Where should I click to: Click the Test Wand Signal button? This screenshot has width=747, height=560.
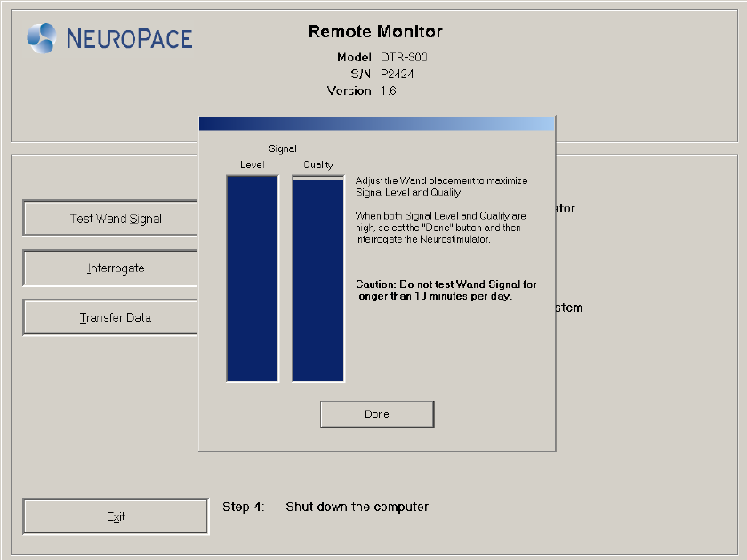click(x=110, y=218)
